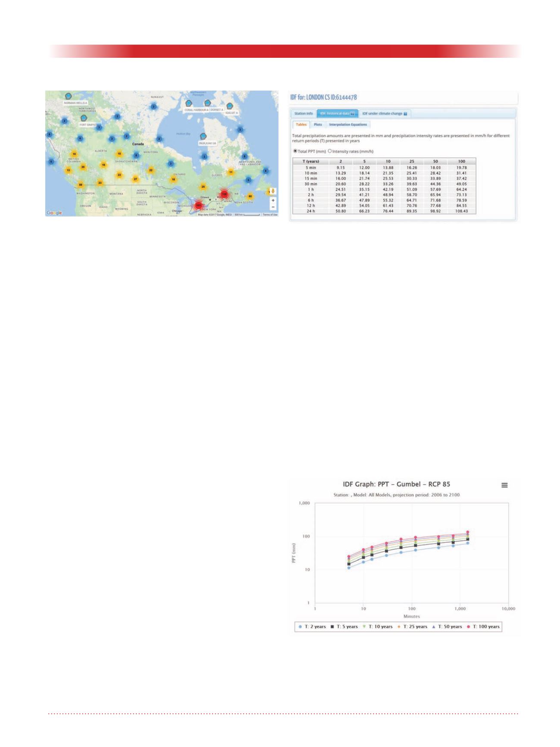The width and height of the screenshot is (560, 747).
Task: Toggle the T: 10 years legend series
Action: pyautogui.click(x=378, y=627)
